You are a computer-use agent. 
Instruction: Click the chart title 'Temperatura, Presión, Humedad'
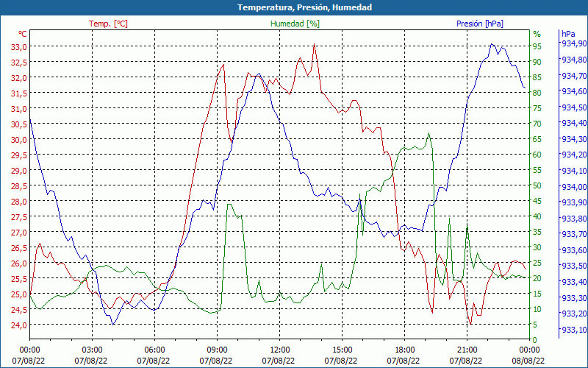pyautogui.click(x=304, y=7)
